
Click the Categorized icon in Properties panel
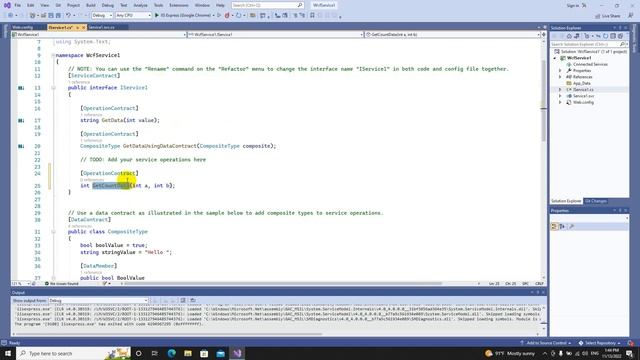(x=554, y=227)
